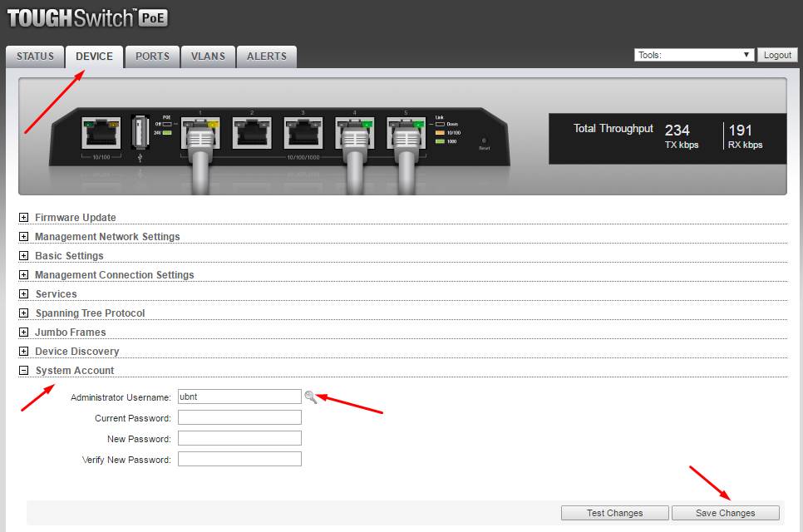Click the ToughSwitch PoE logo
803x532 pixels.
pyautogui.click(x=89, y=19)
